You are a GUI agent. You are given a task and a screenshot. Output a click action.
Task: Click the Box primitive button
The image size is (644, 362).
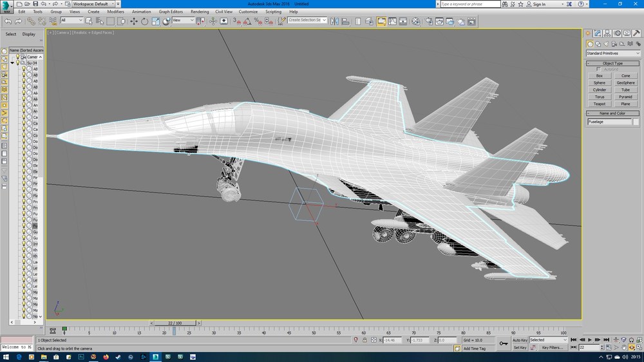tap(599, 75)
